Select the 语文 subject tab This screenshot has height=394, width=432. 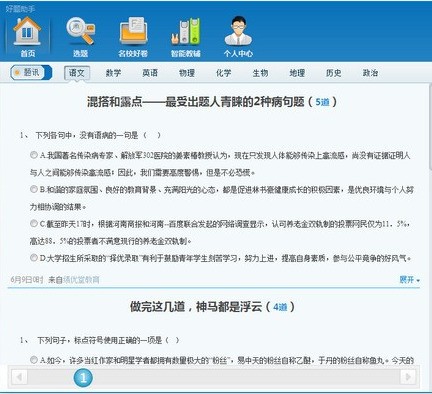click(x=77, y=73)
